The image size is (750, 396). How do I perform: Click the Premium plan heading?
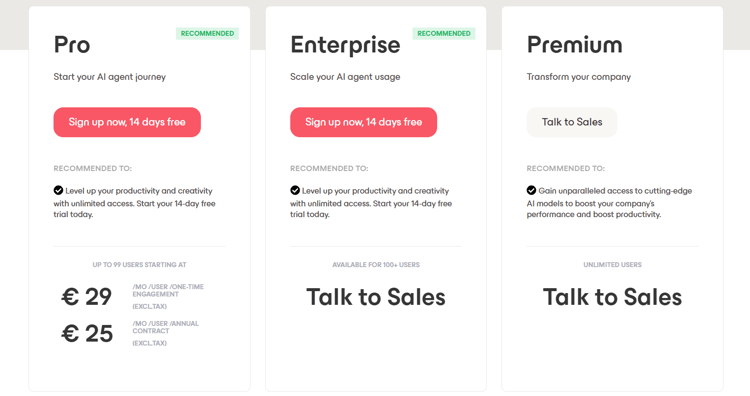(x=574, y=45)
